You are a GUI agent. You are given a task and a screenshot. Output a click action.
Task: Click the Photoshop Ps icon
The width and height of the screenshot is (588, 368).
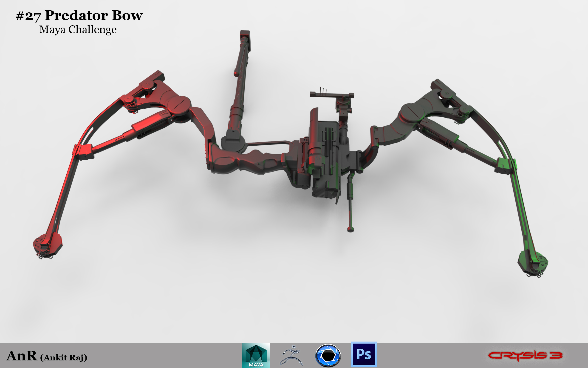click(364, 354)
